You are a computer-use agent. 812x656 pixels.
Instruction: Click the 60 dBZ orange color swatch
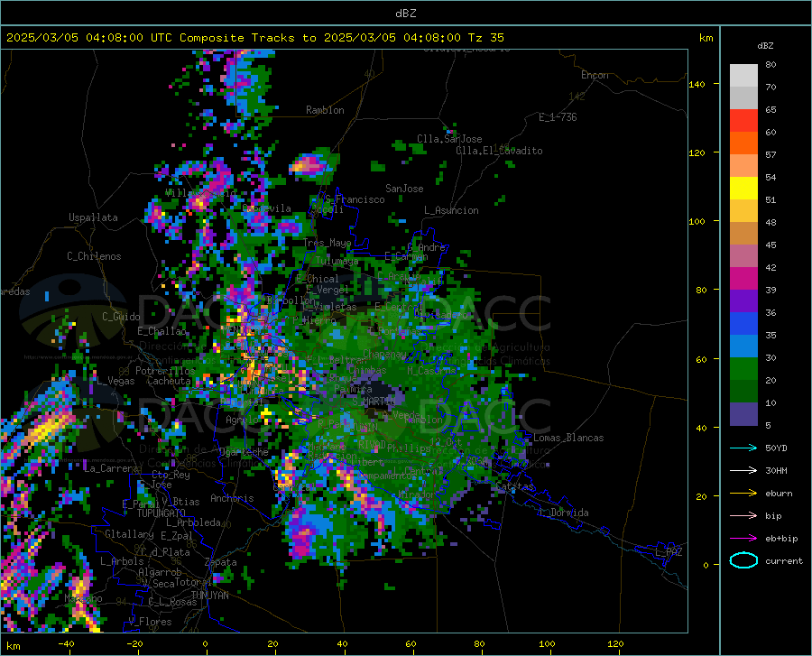click(743, 143)
